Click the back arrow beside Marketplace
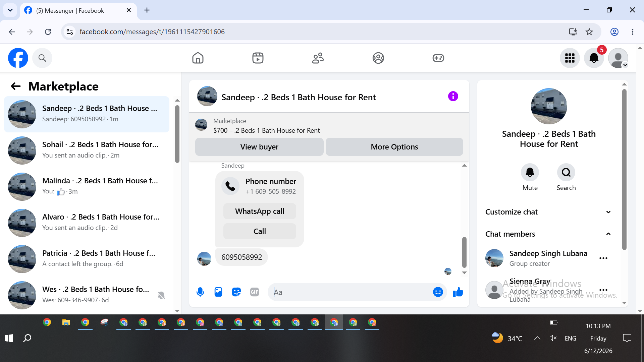 click(x=16, y=86)
